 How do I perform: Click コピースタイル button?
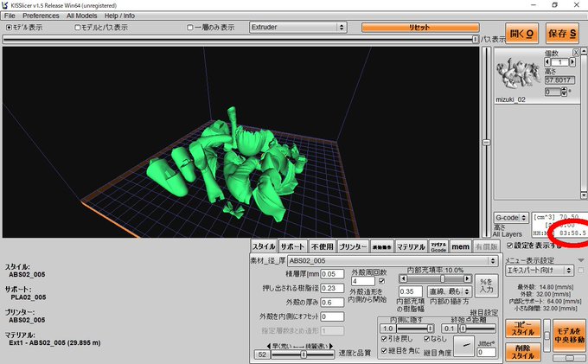(523, 328)
